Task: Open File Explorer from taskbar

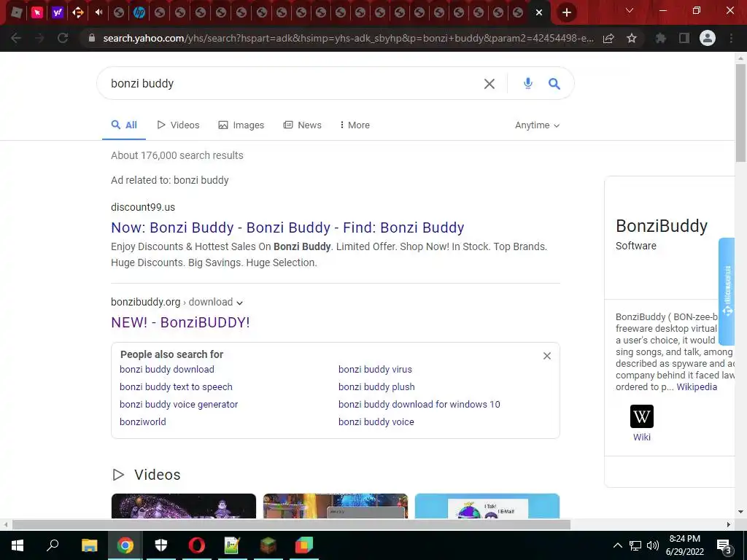Action: pyautogui.click(x=89, y=545)
